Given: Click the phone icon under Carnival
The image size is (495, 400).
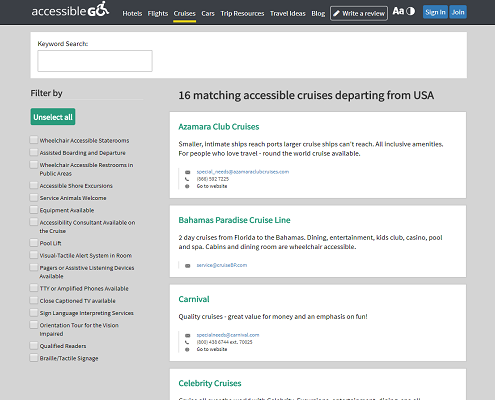Looking at the screenshot, I should 187,342.
